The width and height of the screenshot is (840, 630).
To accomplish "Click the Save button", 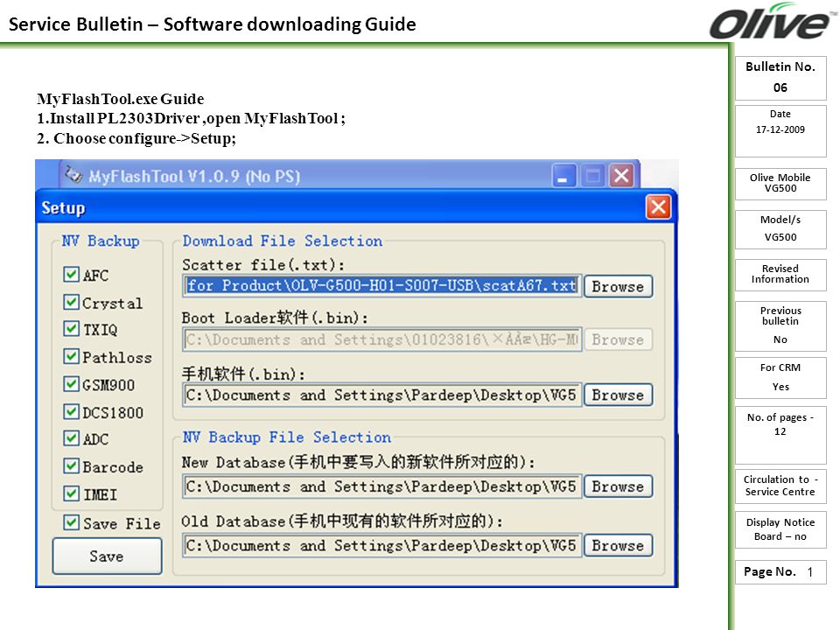I will click(x=107, y=556).
